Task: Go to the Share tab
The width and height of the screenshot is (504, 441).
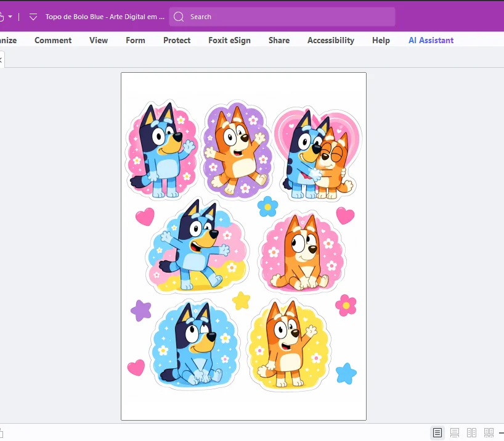Action: click(279, 40)
